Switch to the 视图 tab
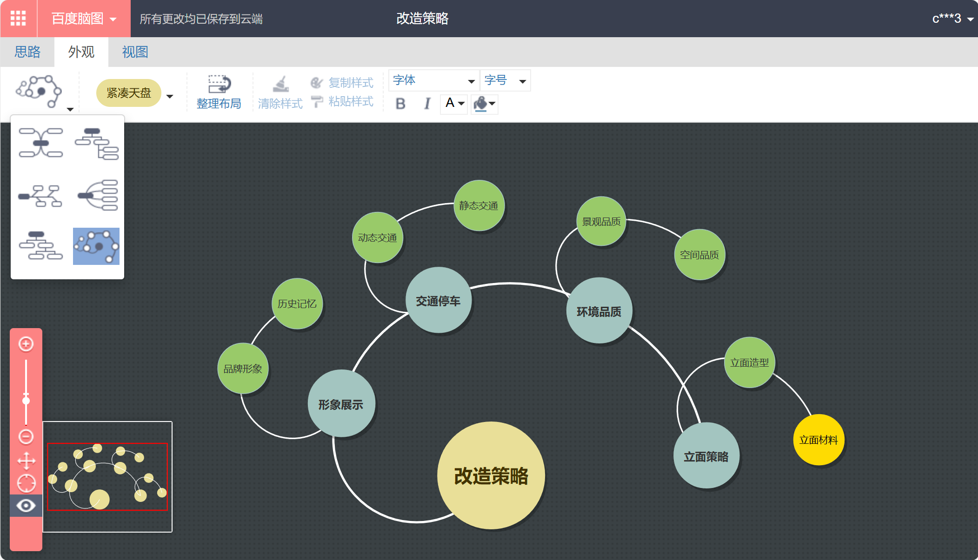978x560 pixels. pos(134,52)
